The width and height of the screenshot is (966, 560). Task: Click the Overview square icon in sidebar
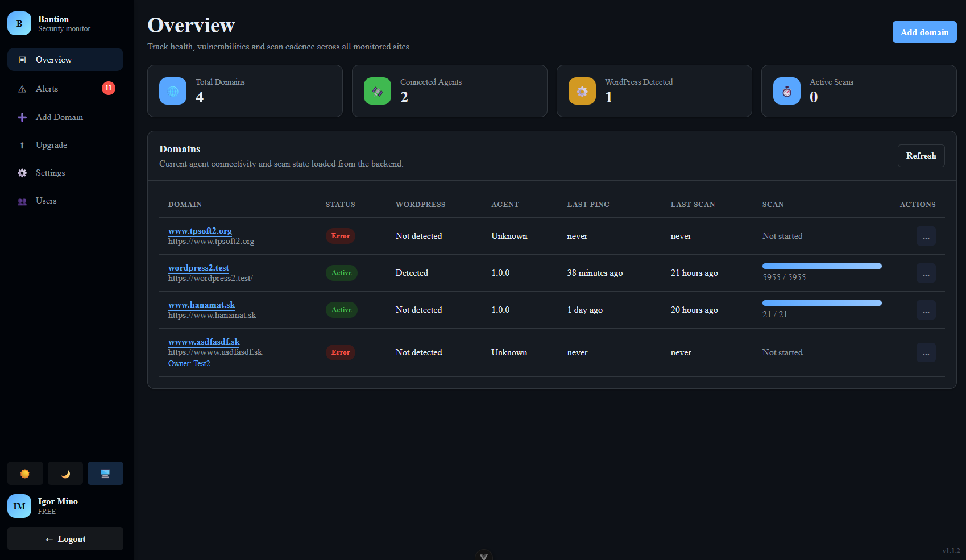22,60
